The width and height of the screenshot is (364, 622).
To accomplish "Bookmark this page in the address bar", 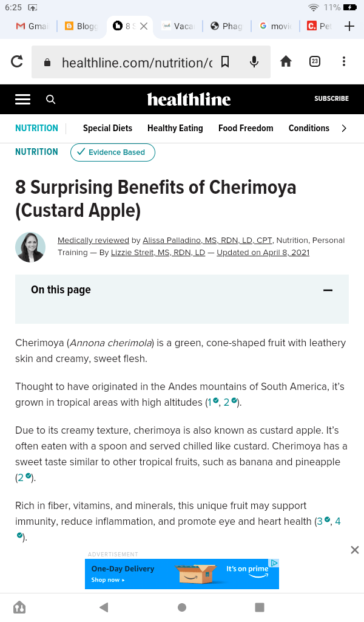I will click(225, 61).
